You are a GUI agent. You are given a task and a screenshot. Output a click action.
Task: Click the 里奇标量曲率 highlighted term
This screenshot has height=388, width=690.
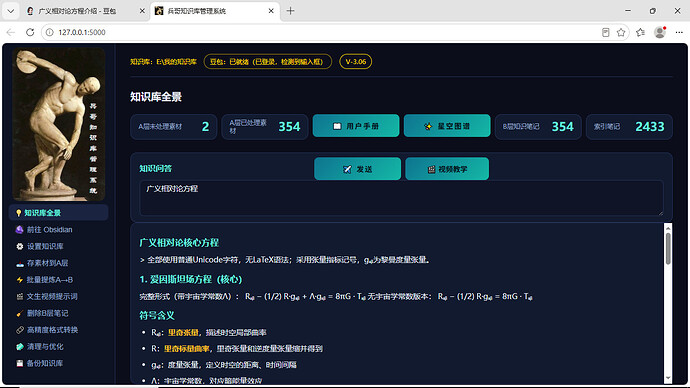187,348
